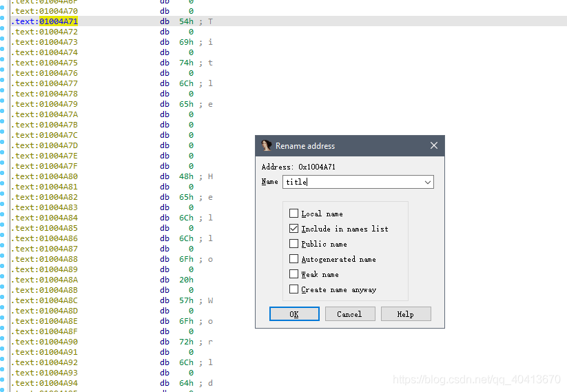Click the 'T' comment on 54h line

click(x=210, y=21)
